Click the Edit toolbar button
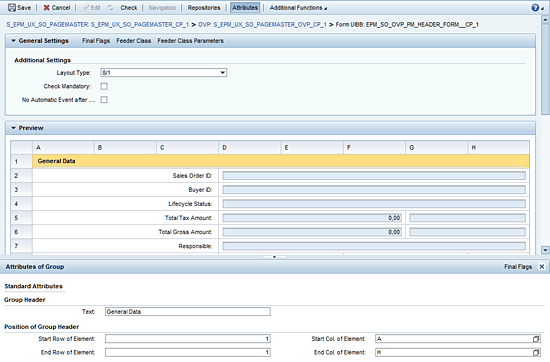 point(92,8)
